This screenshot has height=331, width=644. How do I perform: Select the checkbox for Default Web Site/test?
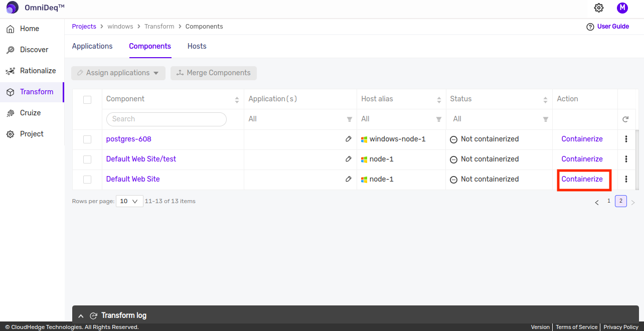pos(87,159)
